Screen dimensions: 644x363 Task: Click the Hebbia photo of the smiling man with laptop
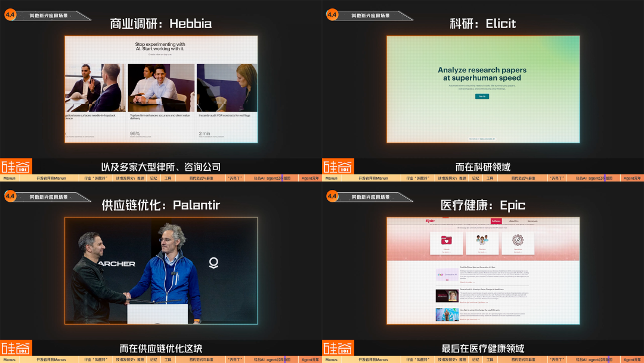tap(161, 88)
